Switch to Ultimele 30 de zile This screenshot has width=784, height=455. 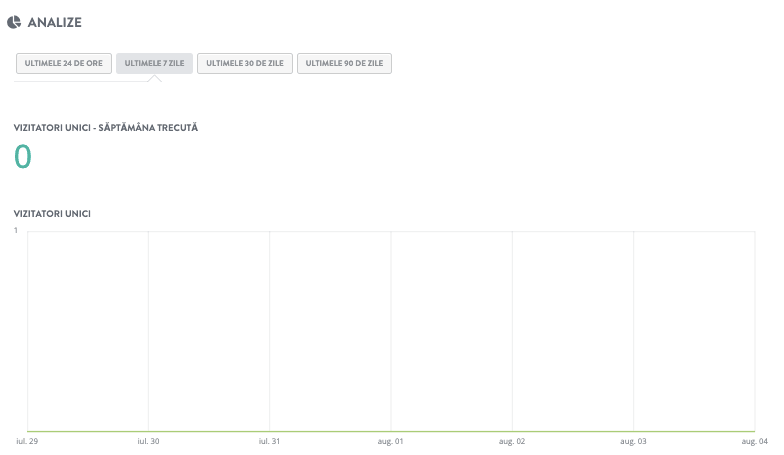click(x=245, y=64)
